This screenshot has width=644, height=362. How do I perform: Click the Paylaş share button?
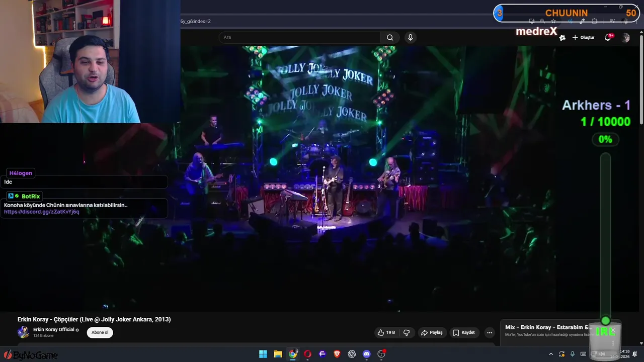coord(432,332)
